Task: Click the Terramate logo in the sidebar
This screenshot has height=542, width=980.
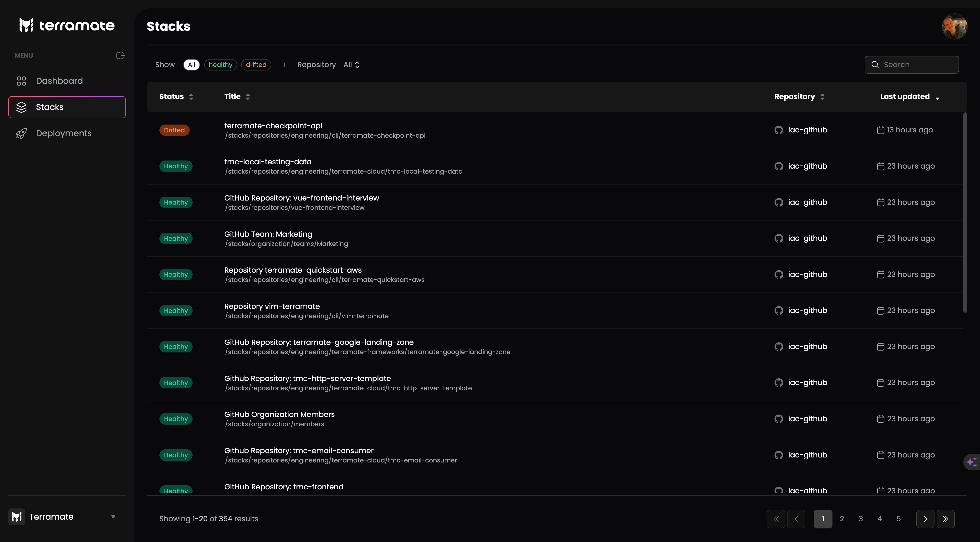Action: 66,25
